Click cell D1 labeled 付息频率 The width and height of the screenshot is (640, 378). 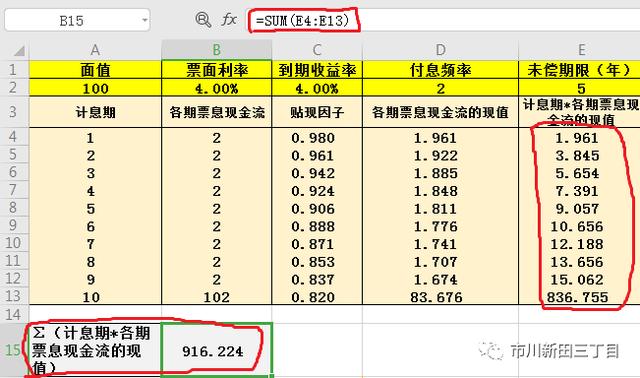coord(440,70)
